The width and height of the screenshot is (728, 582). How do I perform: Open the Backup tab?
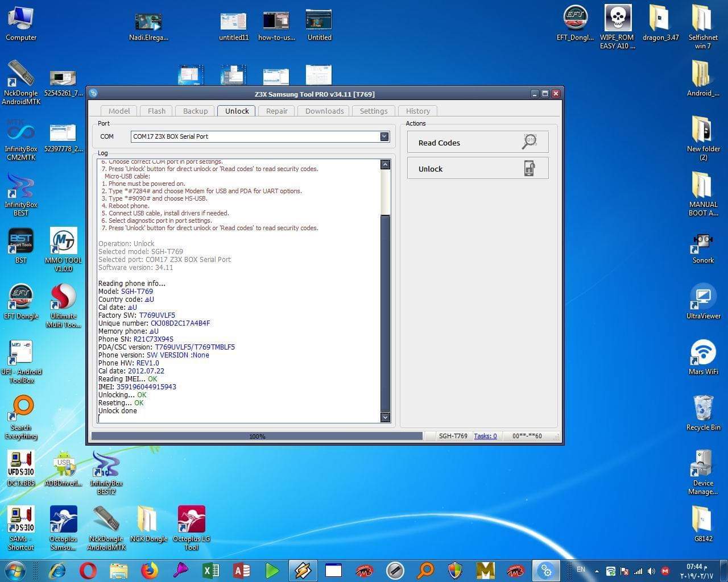click(x=195, y=111)
